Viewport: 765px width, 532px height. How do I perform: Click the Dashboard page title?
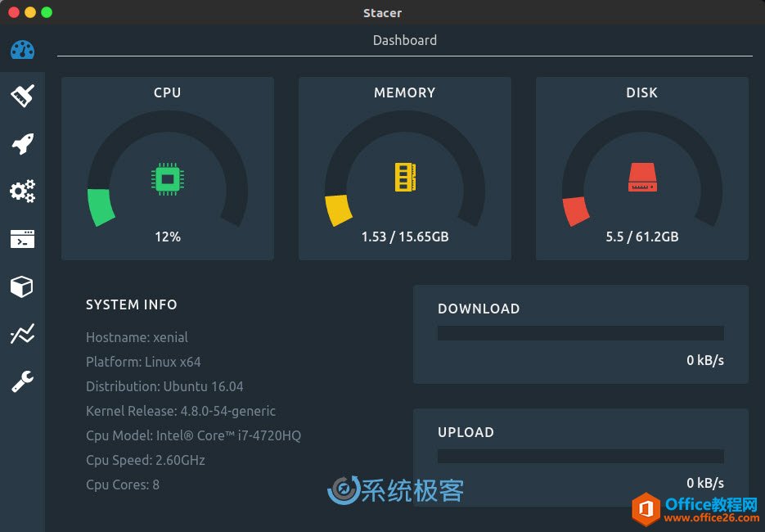(405, 40)
